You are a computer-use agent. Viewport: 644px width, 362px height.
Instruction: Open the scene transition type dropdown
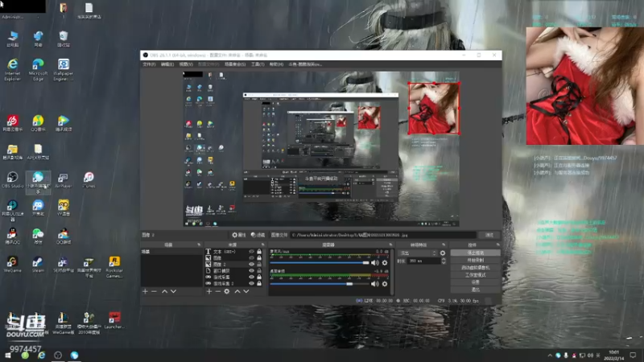[418, 253]
